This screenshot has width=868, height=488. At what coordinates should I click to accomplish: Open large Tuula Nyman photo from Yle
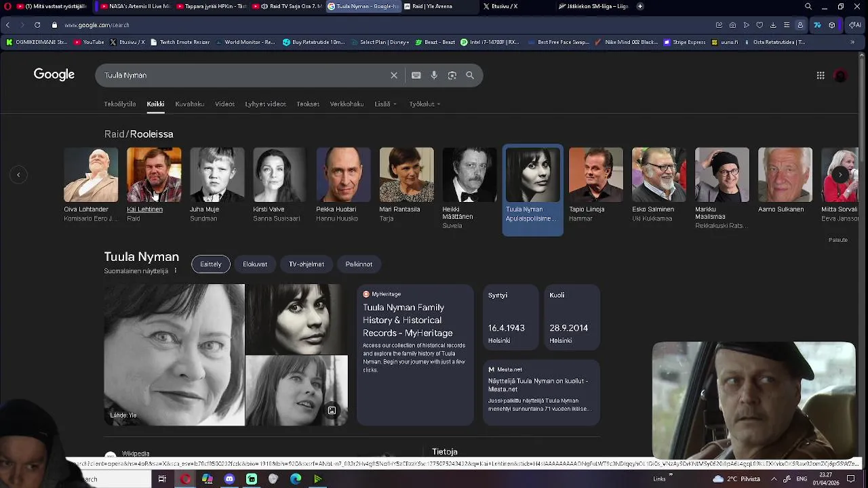coord(174,354)
